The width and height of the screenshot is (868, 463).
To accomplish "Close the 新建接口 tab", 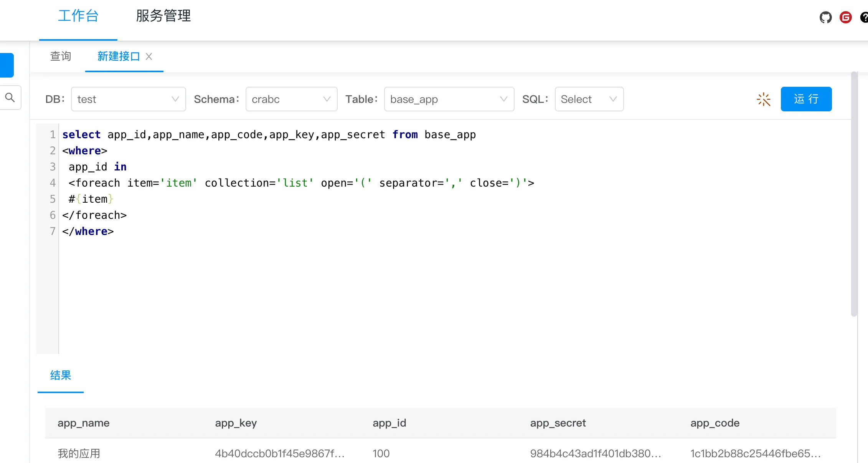I will pyautogui.click(x=149, y=56).
